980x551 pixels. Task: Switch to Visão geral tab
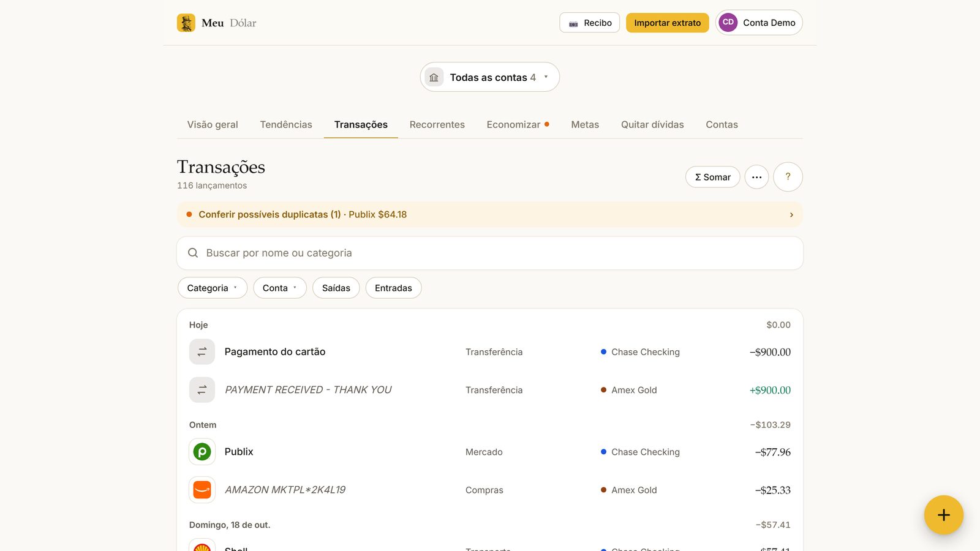213,124
